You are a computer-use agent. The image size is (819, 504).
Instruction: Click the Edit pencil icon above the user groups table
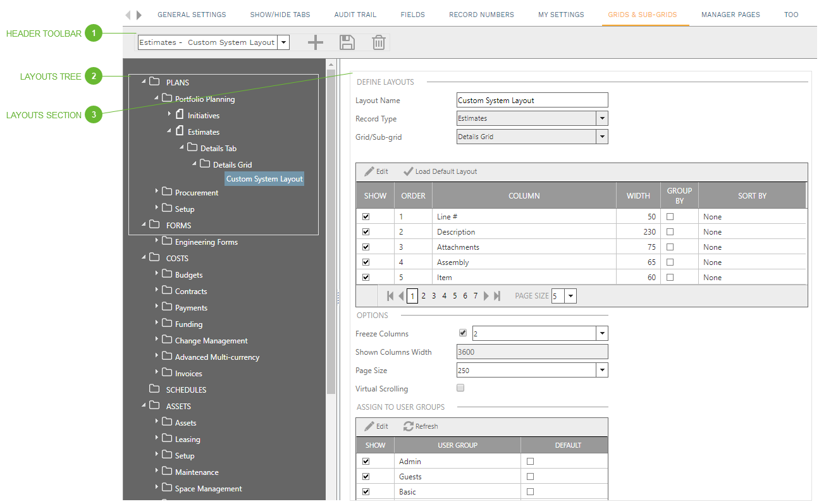point(376,426)
